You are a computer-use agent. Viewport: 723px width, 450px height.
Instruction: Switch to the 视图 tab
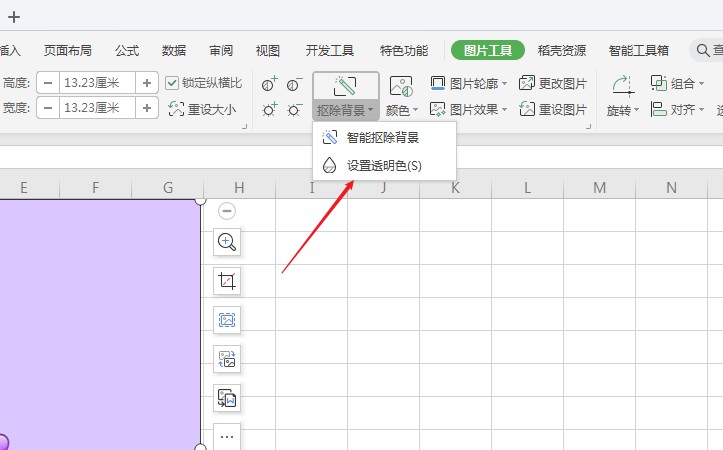coord(268,50)
